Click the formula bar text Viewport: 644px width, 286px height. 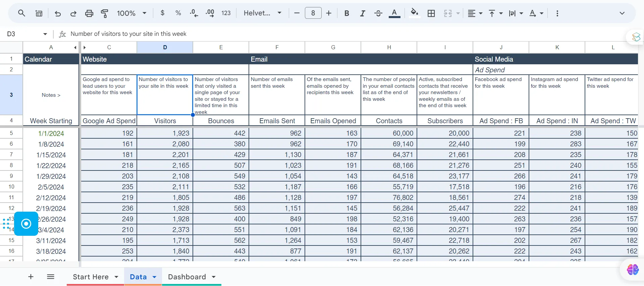(128, 34)
